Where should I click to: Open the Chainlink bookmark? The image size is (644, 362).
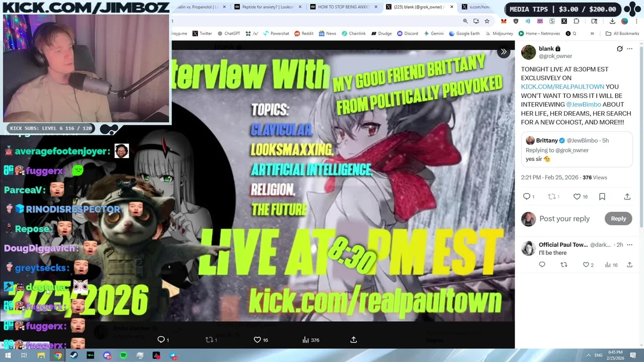[354, 34]
